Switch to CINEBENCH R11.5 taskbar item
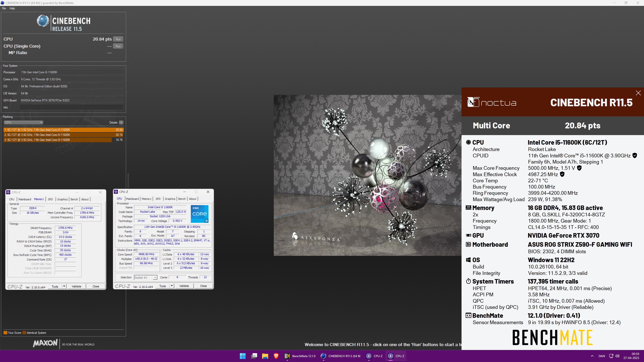 341,356
